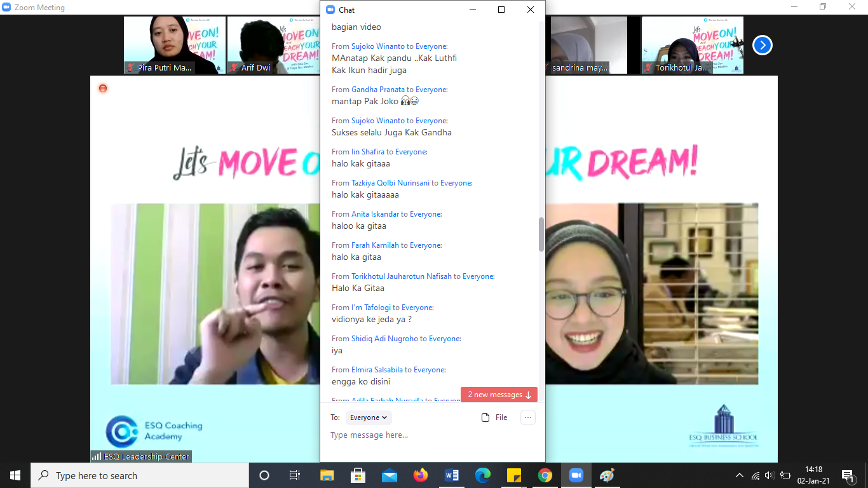Image resolution: width=868 pixels, height=488 pixels.
Task: Open Zoom from the Windows taskbar
Action: [576, 475]
